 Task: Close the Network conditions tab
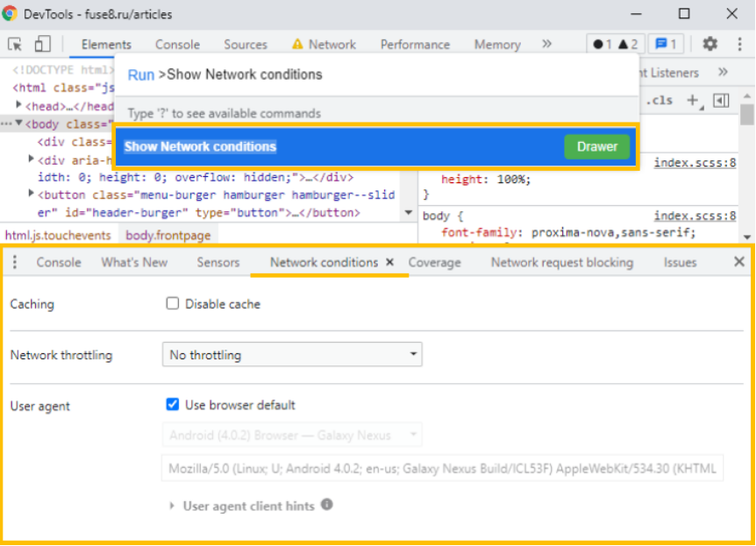coord(390,262)
